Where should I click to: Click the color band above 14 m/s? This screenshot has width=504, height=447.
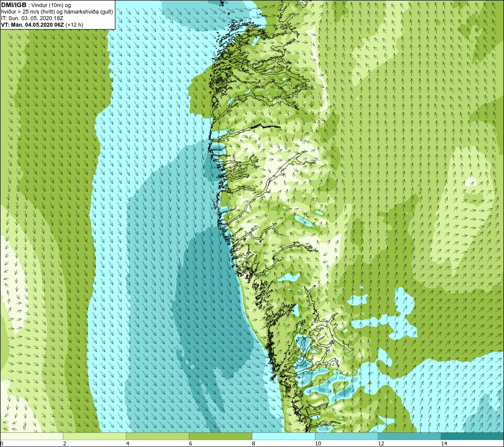(x=473, y=436)
